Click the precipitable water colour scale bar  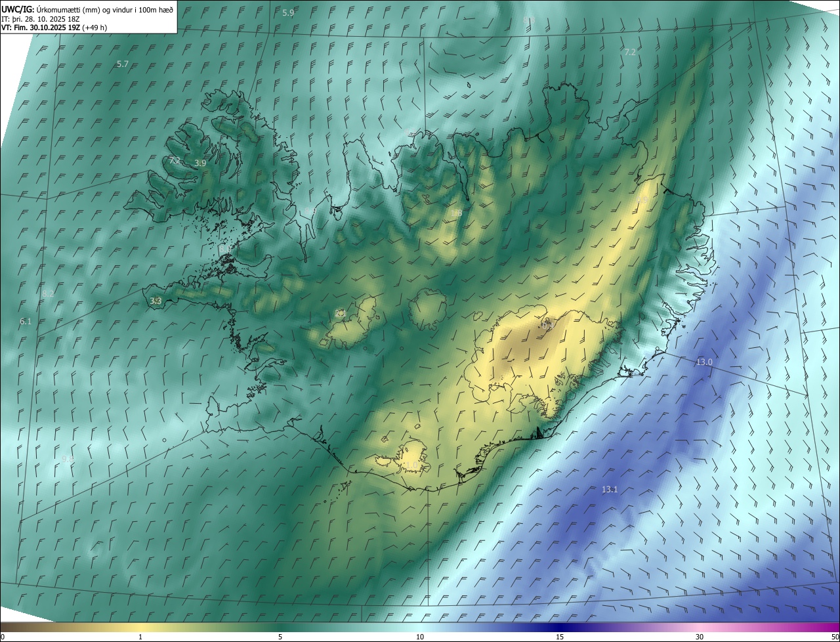(x=420, y=627)
